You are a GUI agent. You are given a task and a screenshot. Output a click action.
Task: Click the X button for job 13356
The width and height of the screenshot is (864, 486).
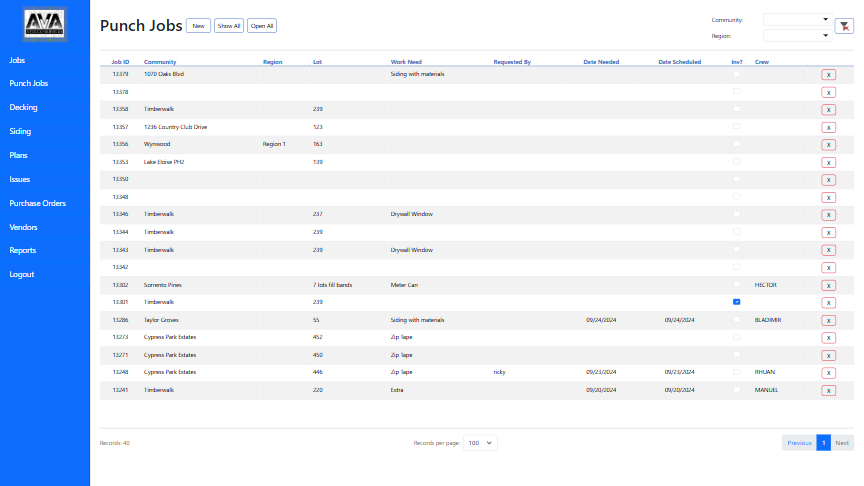[x=828, y=144]
